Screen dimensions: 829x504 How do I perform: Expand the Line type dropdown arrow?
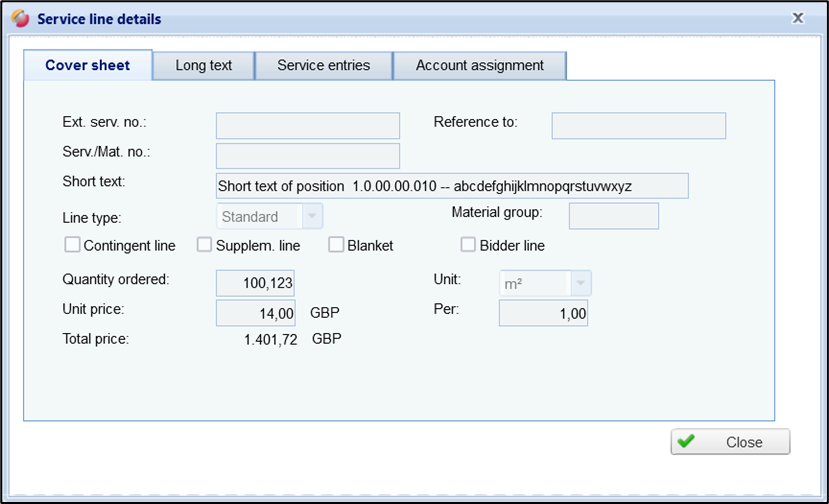coord(311,216)
